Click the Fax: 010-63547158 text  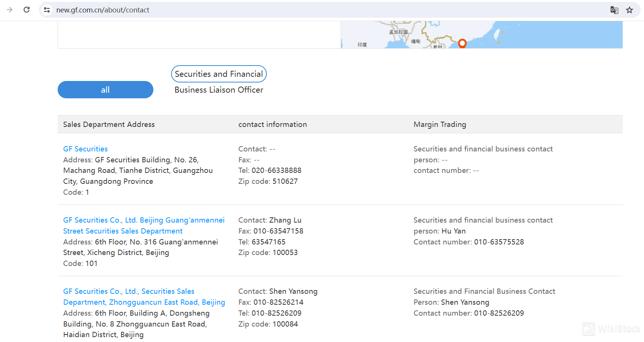(x=271, y=231)
